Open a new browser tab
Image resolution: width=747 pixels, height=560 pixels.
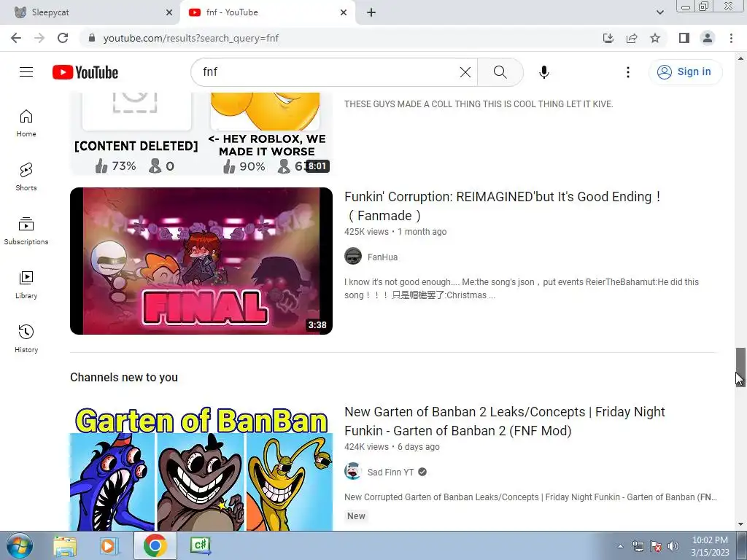pyautogui.click(x=371, y=12)
